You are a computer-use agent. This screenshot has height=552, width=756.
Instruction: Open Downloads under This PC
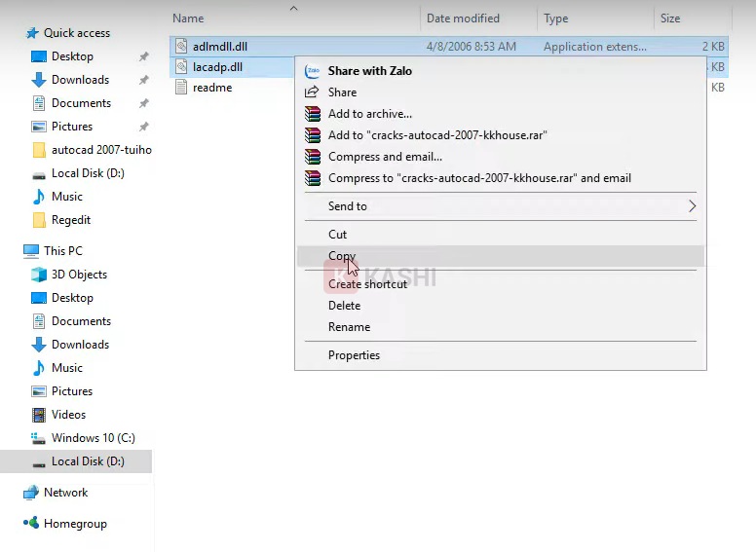point(80,345)
